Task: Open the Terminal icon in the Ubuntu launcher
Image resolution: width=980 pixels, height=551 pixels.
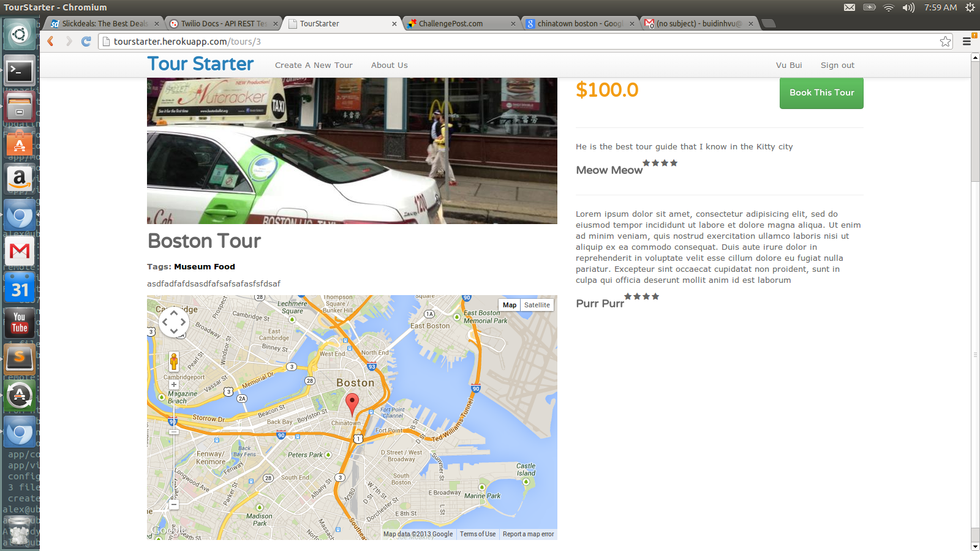Action: point(20,72)
